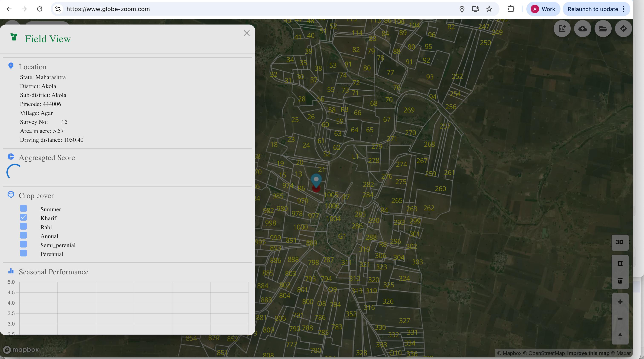Click the Crop cover globe icon
Image resolution: width=644 pixels, height=359 pixels.
tap(11, 194)
